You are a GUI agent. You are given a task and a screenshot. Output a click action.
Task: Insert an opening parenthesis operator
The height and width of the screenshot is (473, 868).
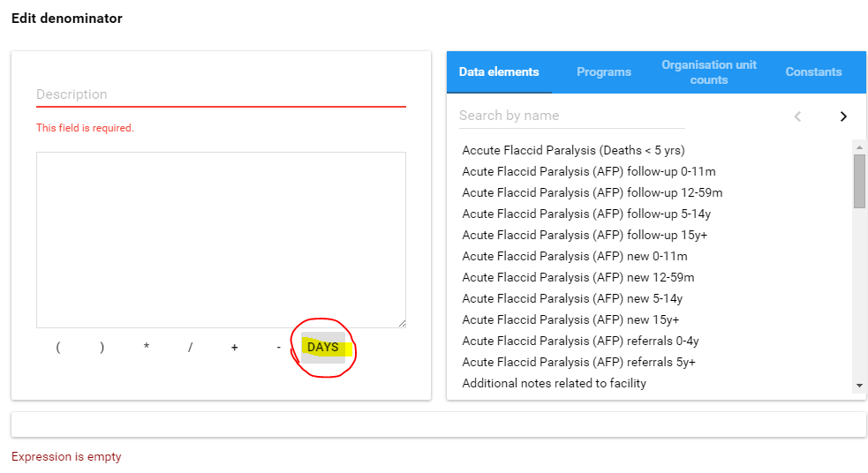58,348
